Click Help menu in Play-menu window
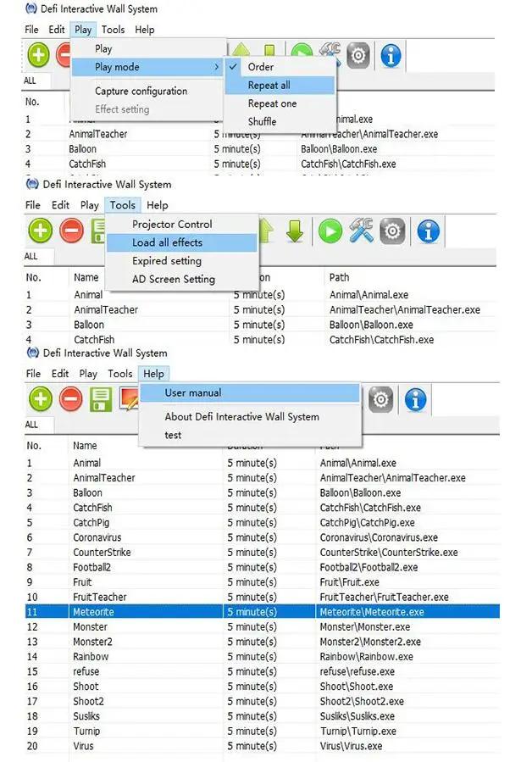532x762 pixels. coord(144,29)
